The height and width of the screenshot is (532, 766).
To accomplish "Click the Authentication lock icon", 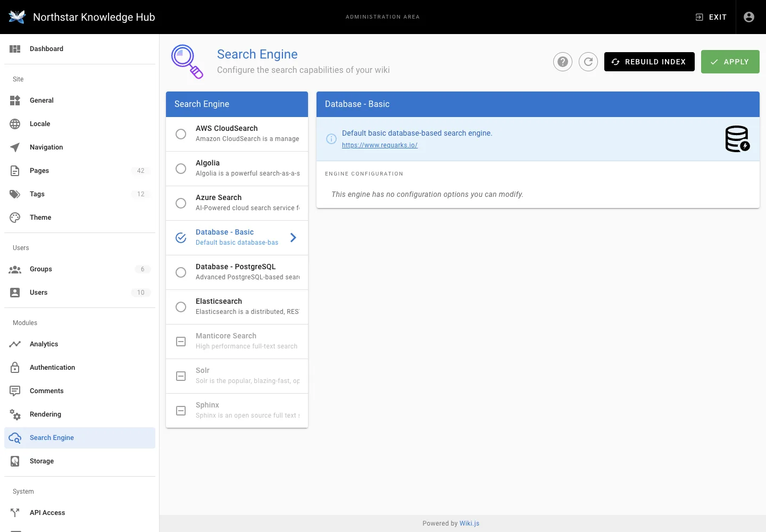I will pyautogui.click(x=15, y=368).
